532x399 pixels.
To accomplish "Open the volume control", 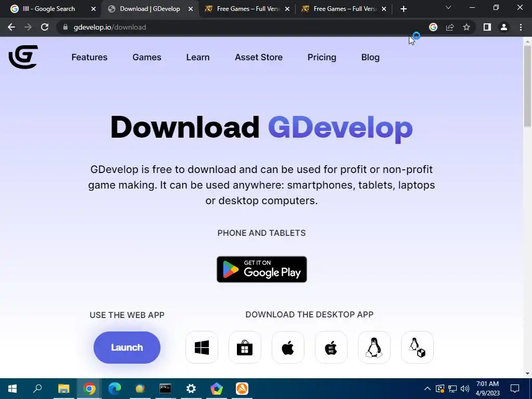I will (465, 389).
